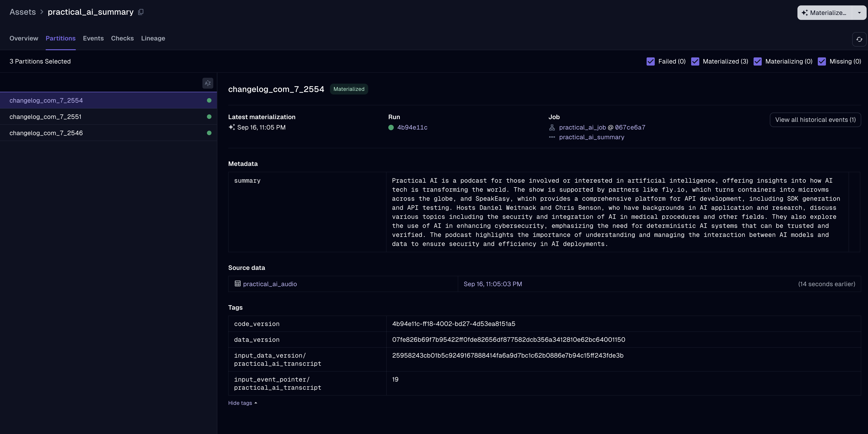This screenshot has width=868, height=434.
Task: Click the refresh icon button
Action: (x=859, y=39)
